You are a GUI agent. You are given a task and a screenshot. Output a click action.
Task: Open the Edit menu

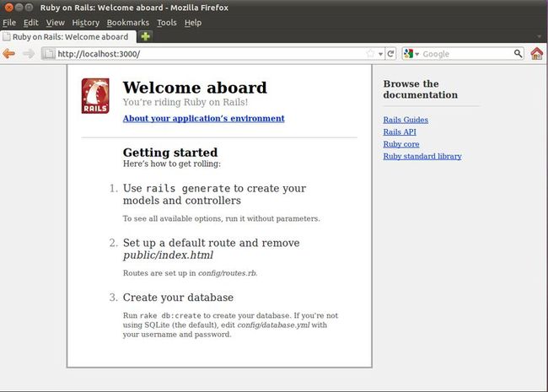coord(30,23)
